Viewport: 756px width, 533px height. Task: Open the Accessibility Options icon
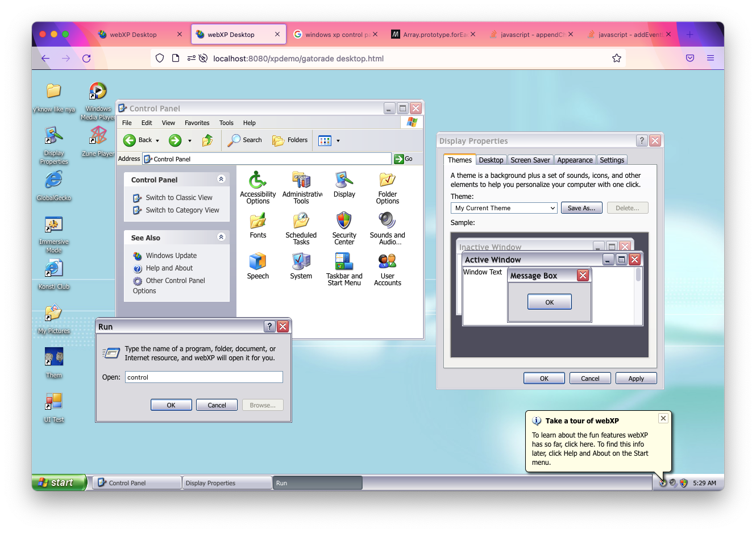click(257, 180)
